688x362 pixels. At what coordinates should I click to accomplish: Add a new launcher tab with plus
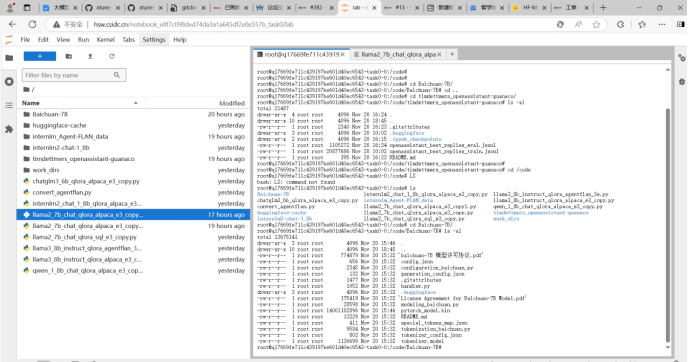(x=452, y=54)
